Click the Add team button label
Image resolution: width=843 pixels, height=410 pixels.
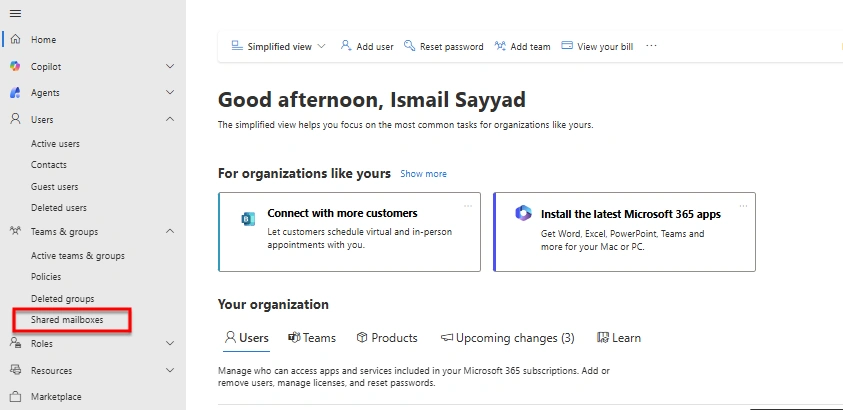[530, 47]
